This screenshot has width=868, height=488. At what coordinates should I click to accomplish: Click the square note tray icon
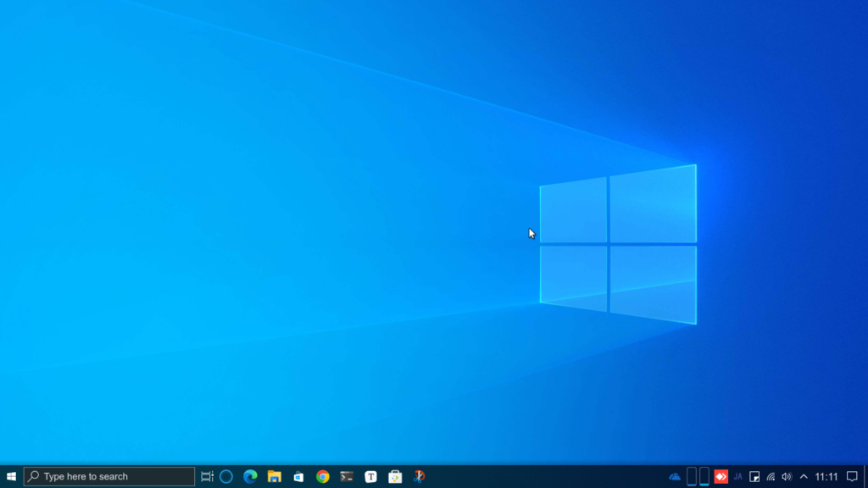[754, 476]
